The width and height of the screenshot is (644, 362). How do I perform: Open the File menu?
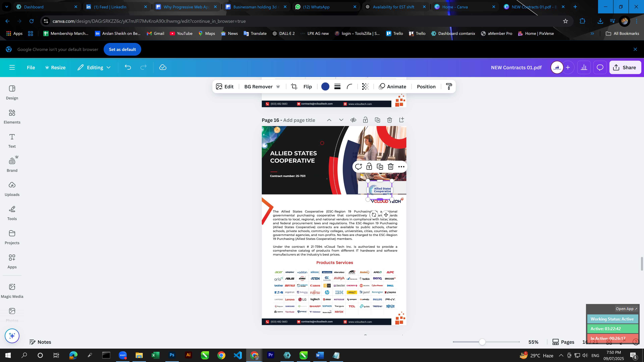click(x=31, y=67)
